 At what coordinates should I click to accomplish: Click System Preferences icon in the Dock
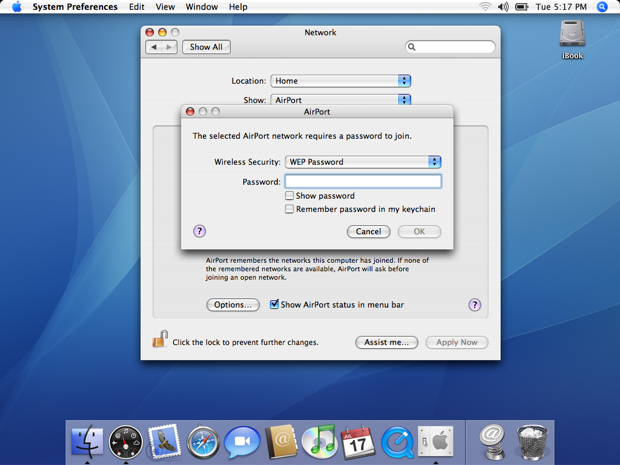(x=435, y=441)
